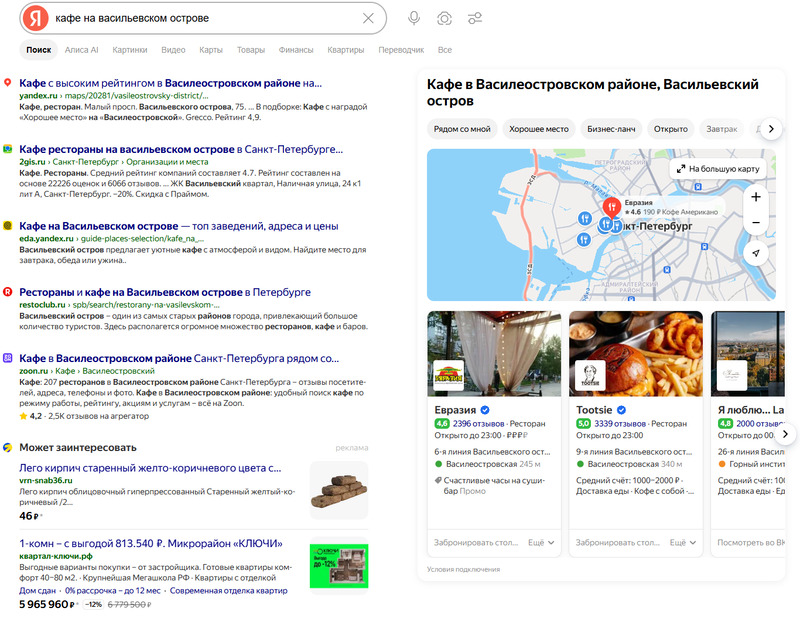Open the Дом сдан sublink

37,591
